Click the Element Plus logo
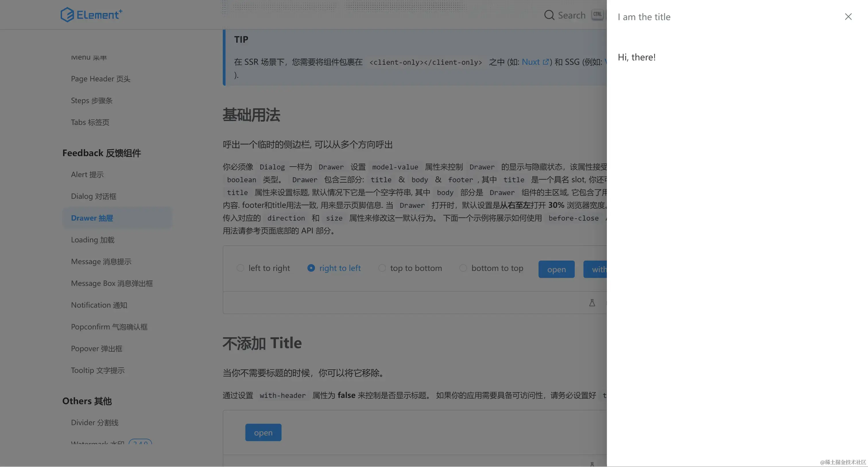 click(x=91, y=15)
